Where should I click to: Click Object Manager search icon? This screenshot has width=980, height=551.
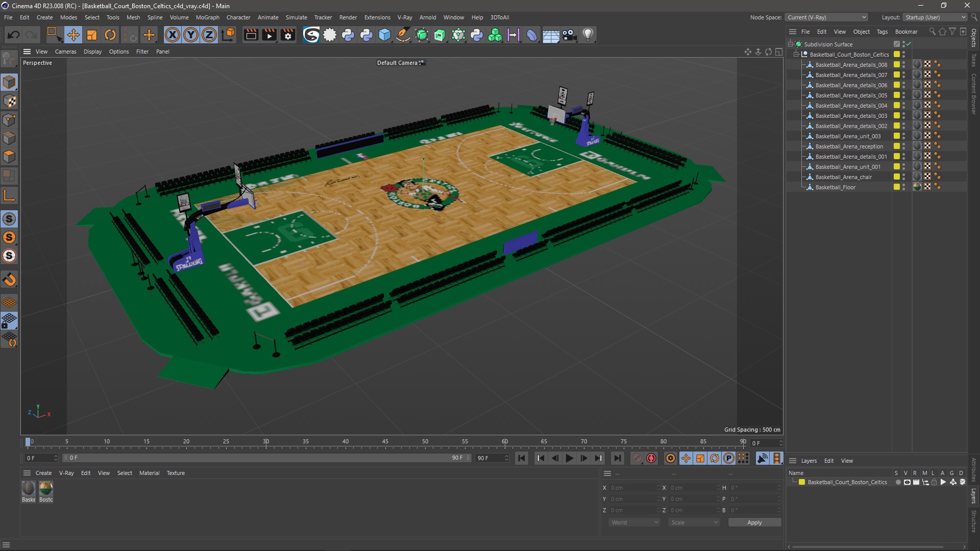click(x=932, y=32)
